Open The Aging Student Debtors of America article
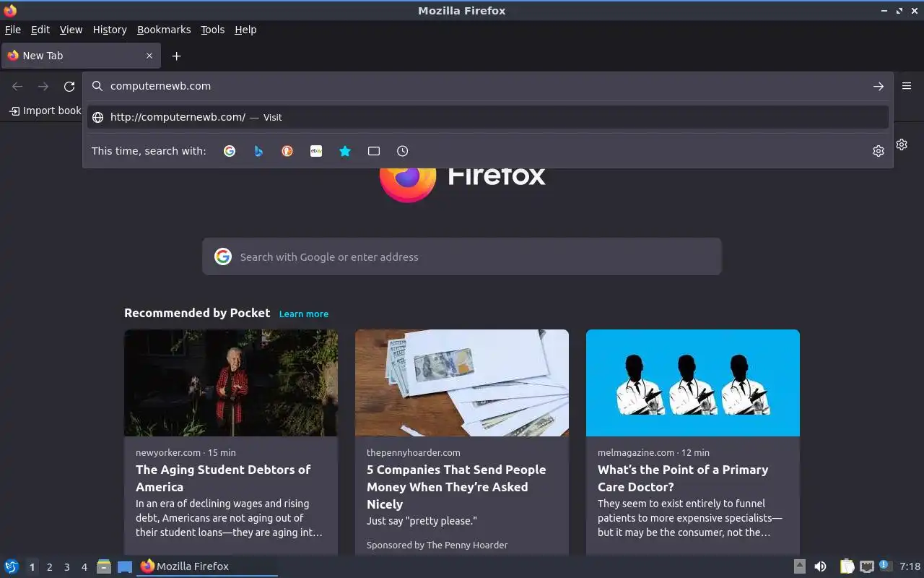The width and height of the screenshot is (924, 578). pyautogui.click(x=223, y=478)
